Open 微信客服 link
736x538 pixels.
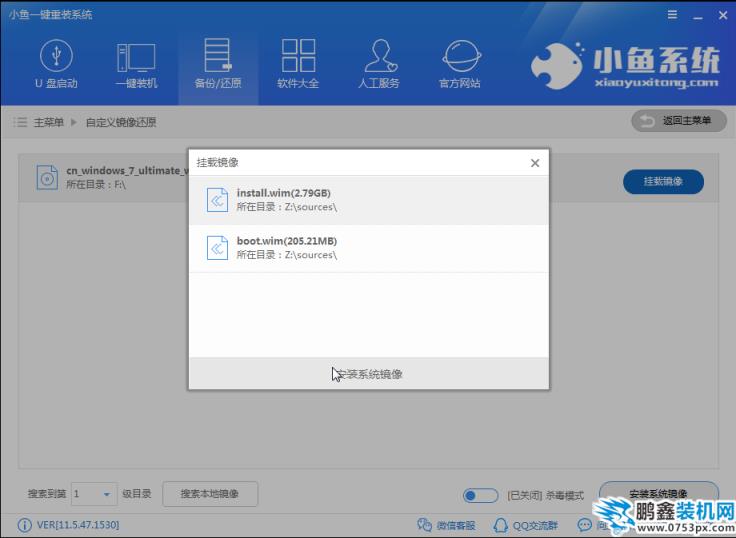tap(446, 525)
